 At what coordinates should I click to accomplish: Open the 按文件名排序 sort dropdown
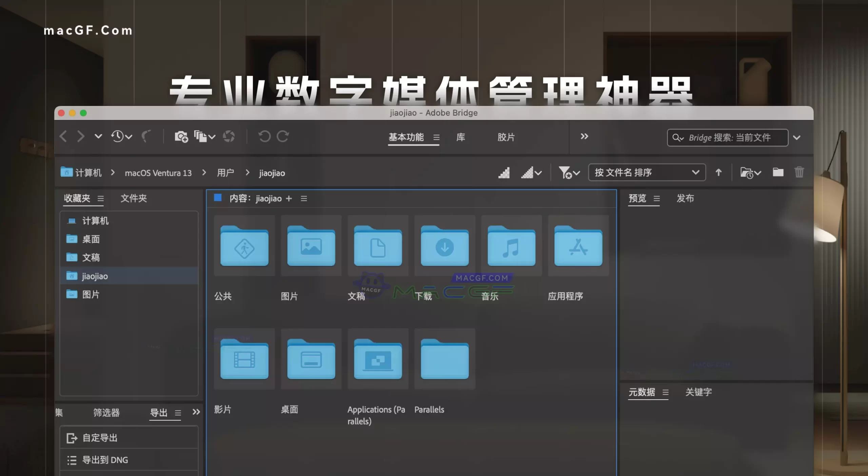point(646,173)
